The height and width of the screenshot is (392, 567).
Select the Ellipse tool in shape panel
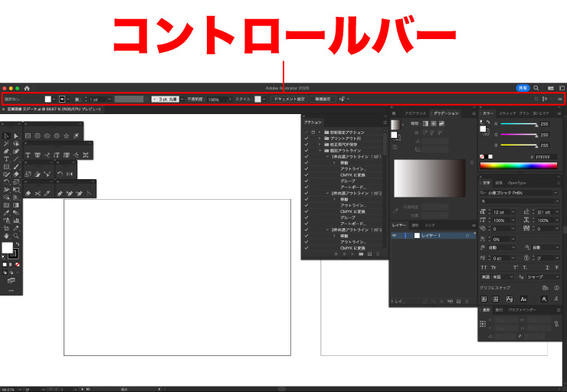[x=47, y=136]
